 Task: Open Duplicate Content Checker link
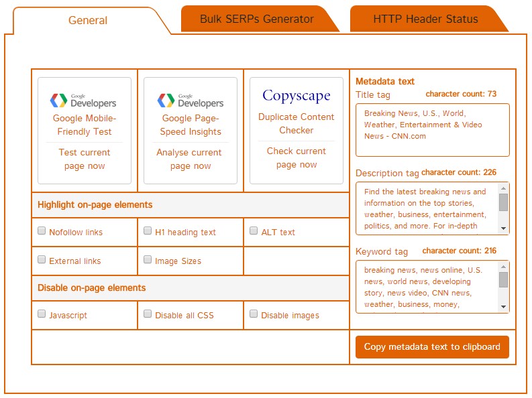point(297,123)
